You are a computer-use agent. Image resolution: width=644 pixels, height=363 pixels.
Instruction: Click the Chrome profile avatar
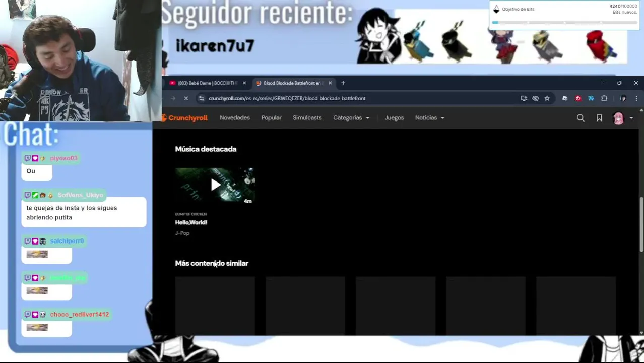[623, 98]
